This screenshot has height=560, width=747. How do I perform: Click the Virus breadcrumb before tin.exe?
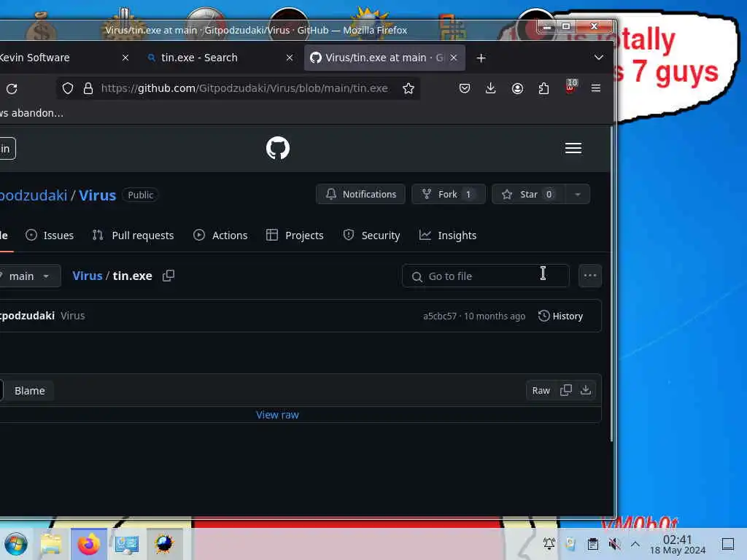pos(88,276)
